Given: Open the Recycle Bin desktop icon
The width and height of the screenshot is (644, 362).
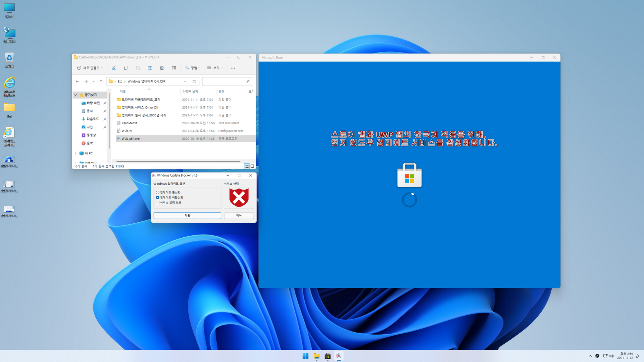Looking at the screenshot, I should 9,60.
